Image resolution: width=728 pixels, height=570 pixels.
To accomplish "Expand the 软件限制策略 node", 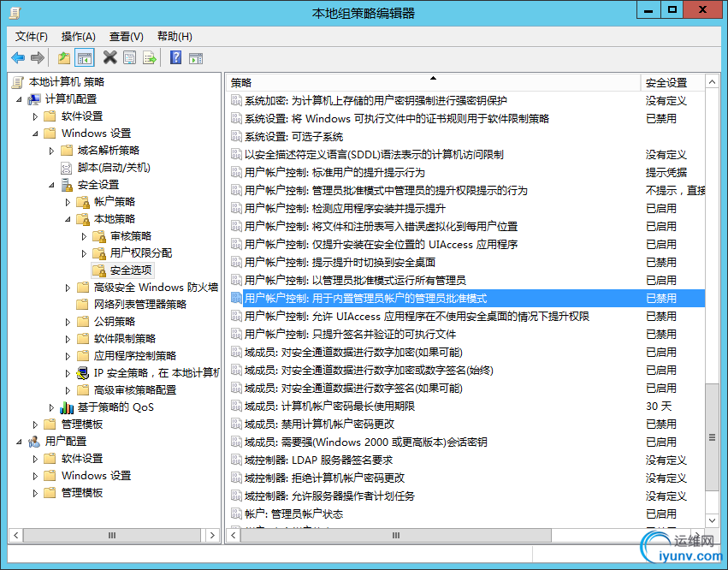I will 68,339.
